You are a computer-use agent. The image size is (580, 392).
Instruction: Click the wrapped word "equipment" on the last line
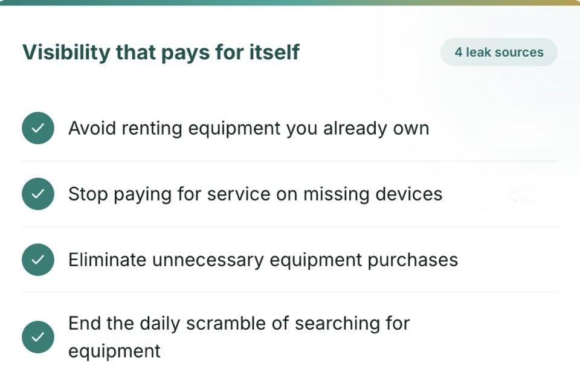pos(114,352)
